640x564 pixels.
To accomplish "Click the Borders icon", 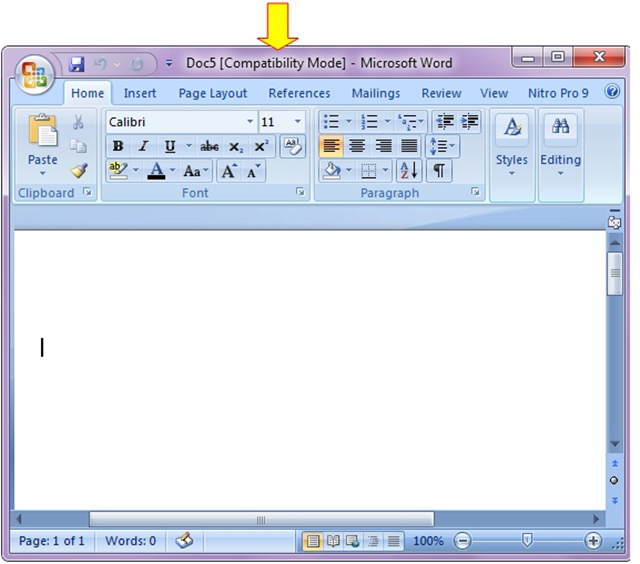I will click(x=369, y=171).
